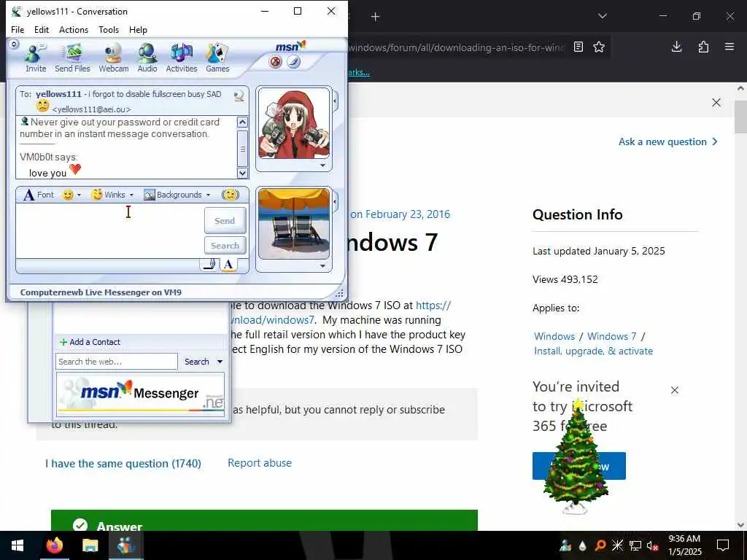The height and width of the screenshot is (560, 747).
Task: Click the webcam icon beside the contact name
Action: click(239, 96)
